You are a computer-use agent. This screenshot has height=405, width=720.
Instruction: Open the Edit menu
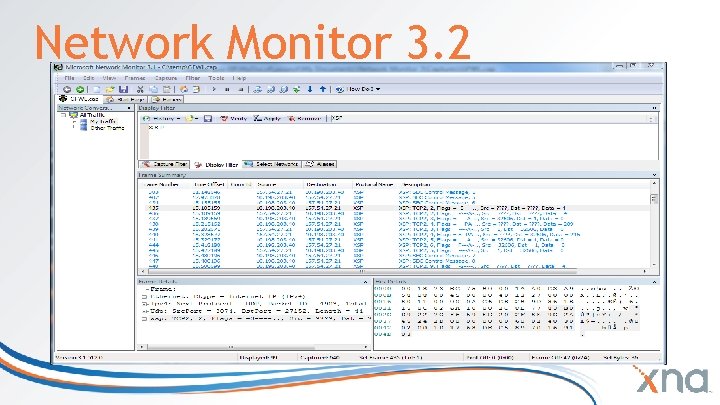(x=88, y=78)
